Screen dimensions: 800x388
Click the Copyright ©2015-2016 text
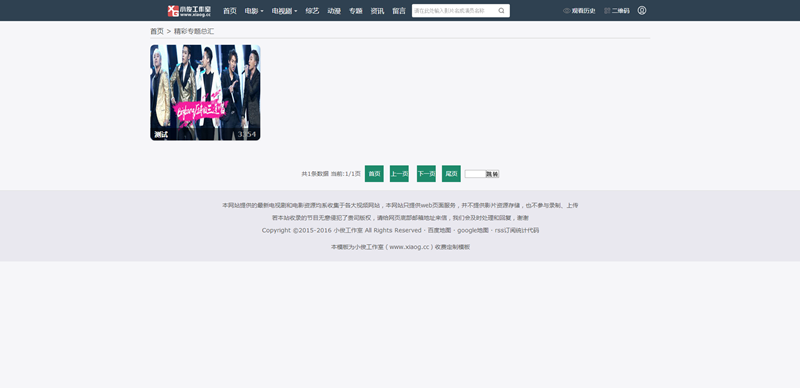[296, 230]
